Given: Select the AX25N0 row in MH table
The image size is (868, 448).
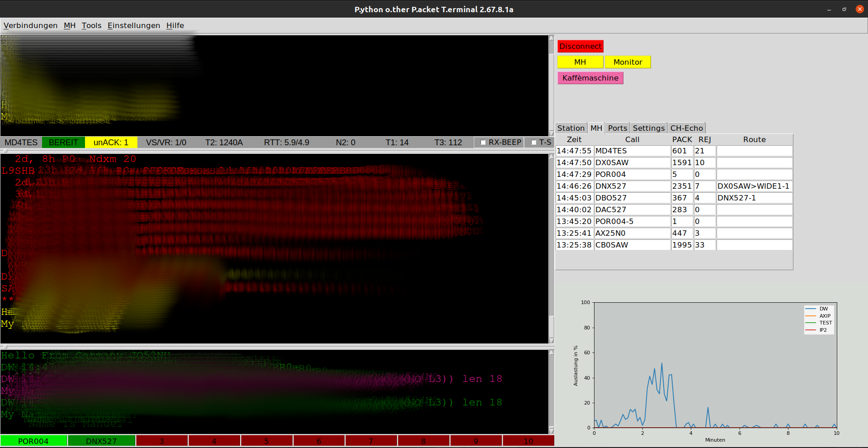Looking at the screenshot, I should [x=674, y=233].
